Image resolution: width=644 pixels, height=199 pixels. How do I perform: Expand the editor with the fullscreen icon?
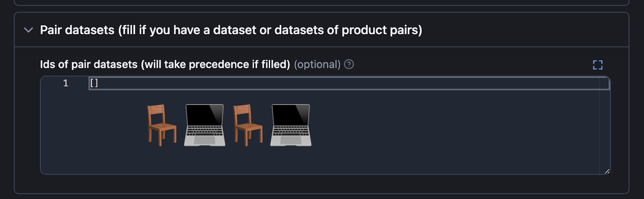(x=598, y=65)
